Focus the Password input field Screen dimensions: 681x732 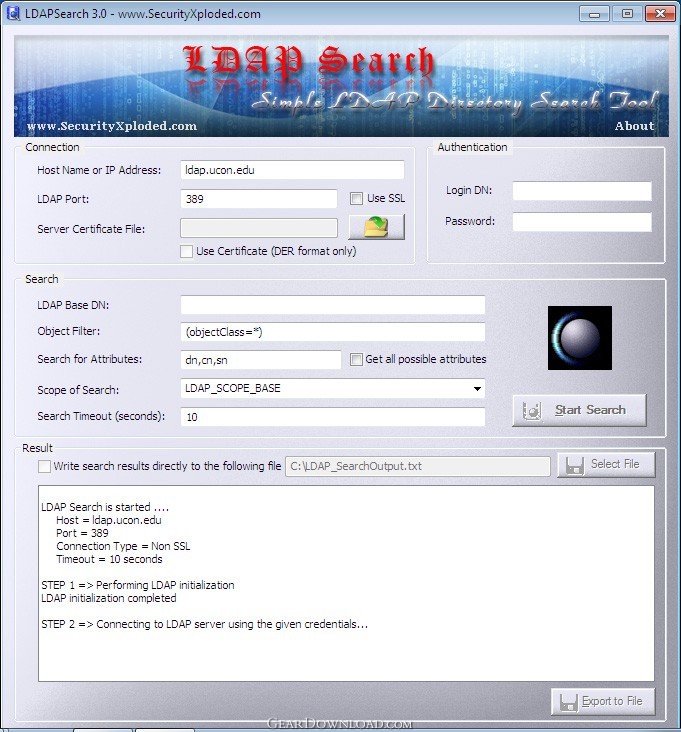582,222
